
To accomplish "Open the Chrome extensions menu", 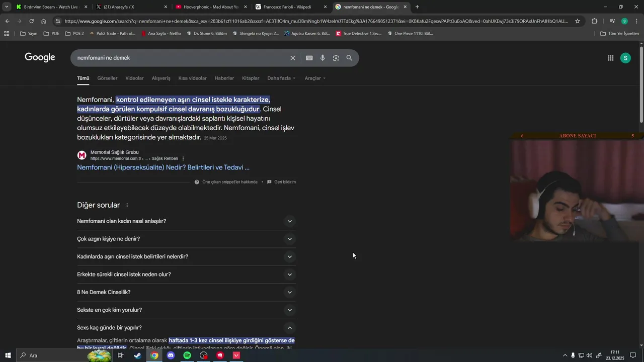I will click(x=595, y=21).
